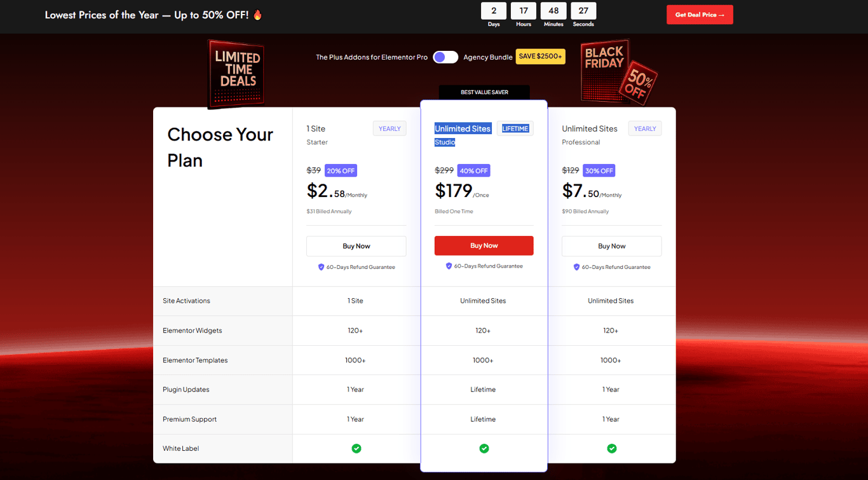This screenshot has width=868, height=480.
Task: Click the YEARLY tag on the Professional plan
Action: click(x=645, y=128)
